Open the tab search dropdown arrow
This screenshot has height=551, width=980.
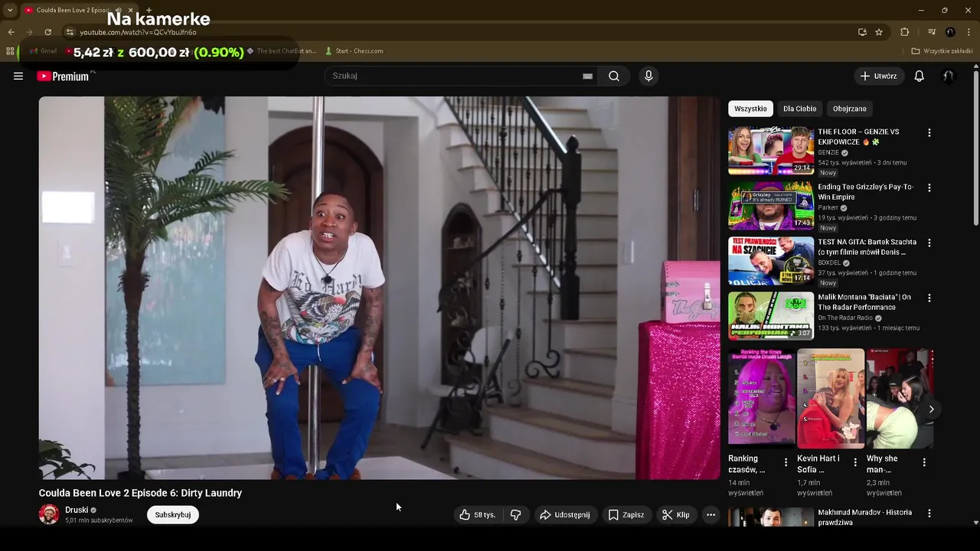pyautogui.click(x=9, y=10)
